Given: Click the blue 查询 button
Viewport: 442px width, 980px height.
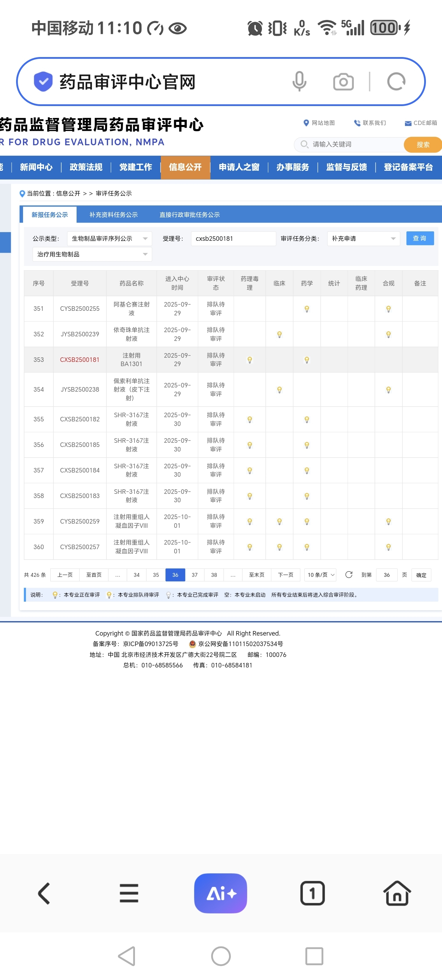Looking at the screenshot, I should click(420, 238).
